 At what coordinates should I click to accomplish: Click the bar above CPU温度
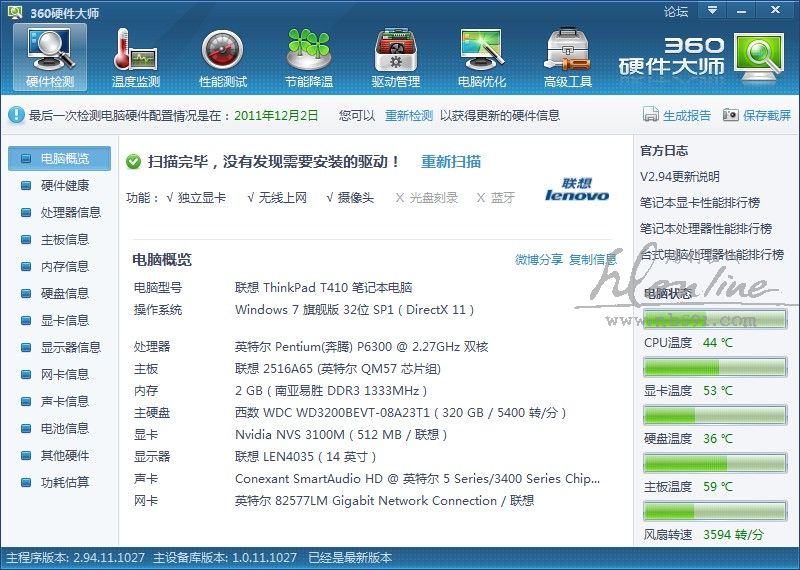[x=715, y=319]
